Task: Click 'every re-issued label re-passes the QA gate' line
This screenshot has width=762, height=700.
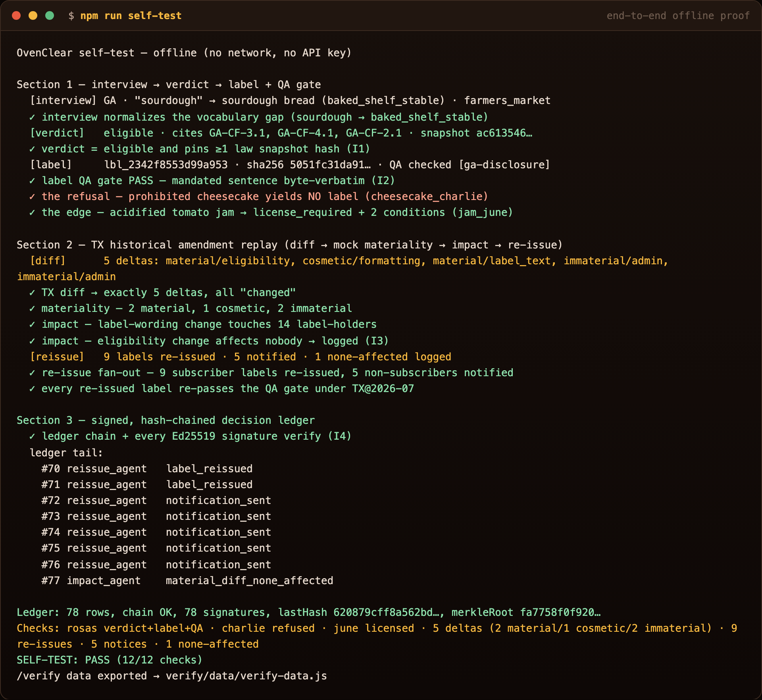Action: (221, 388)
